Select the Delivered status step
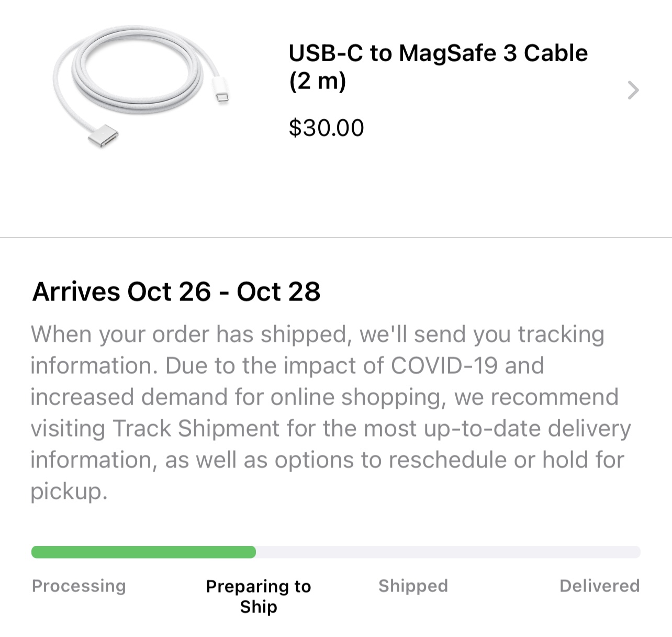This screenshot has height=637, width=672. tap(599, 586)
